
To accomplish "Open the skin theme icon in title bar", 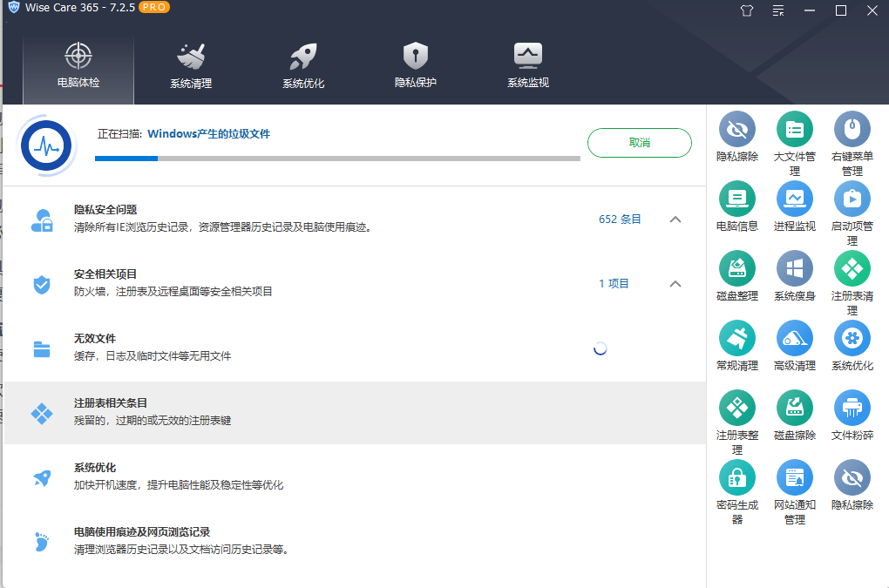I will coord(745,11).
